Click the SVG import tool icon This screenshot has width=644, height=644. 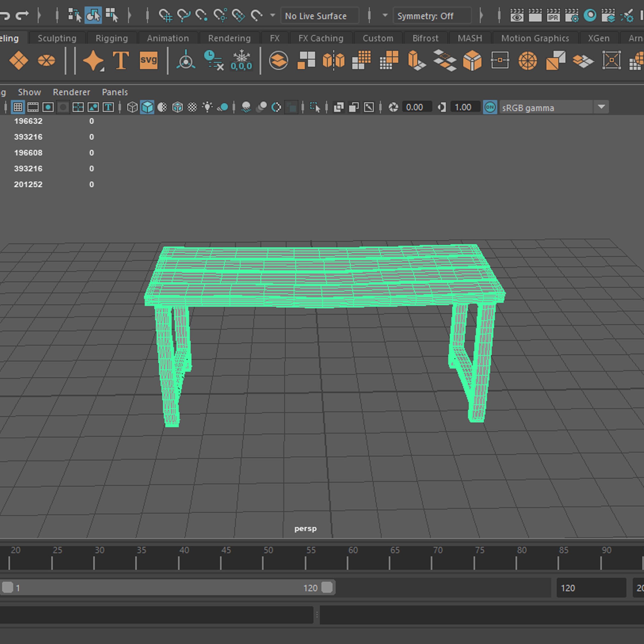(x=148, y=61)
